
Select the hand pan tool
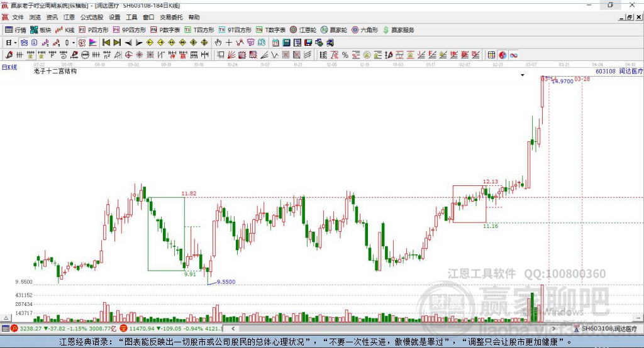[x=218, y=43]
